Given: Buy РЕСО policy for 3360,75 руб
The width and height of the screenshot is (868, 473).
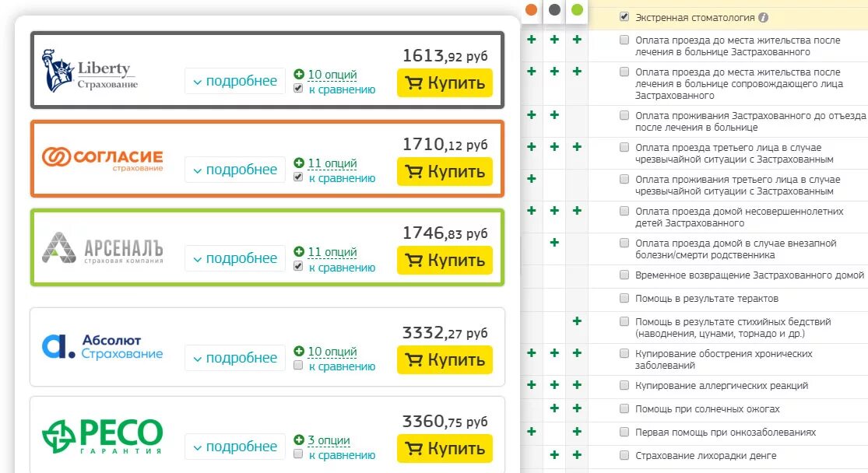Looking at the screenshot, I should point(445,448).
